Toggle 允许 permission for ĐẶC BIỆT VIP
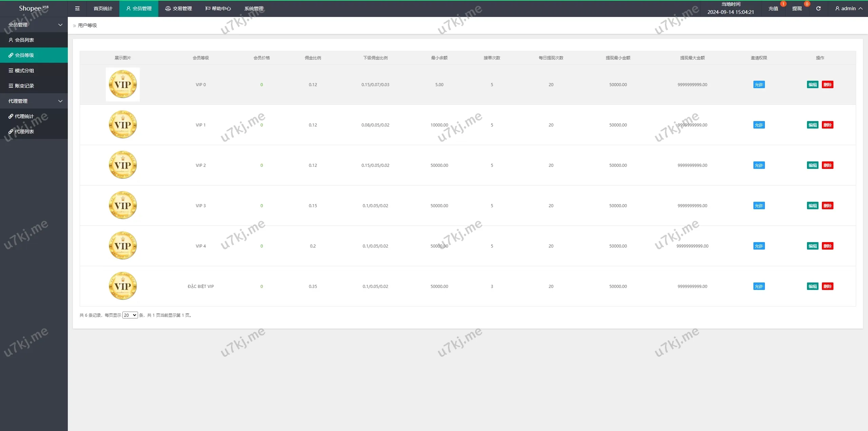The width and height of the screenshot is (868, 431). tap(759, 287)
